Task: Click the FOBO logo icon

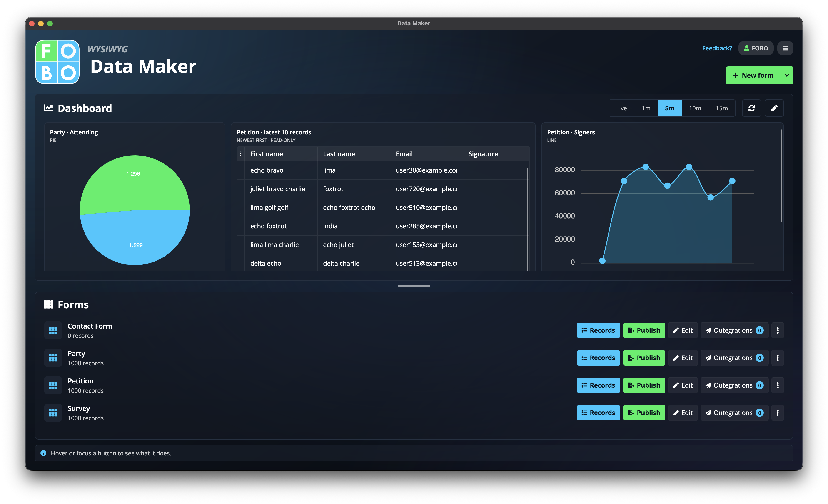Action: click(57, 62)
